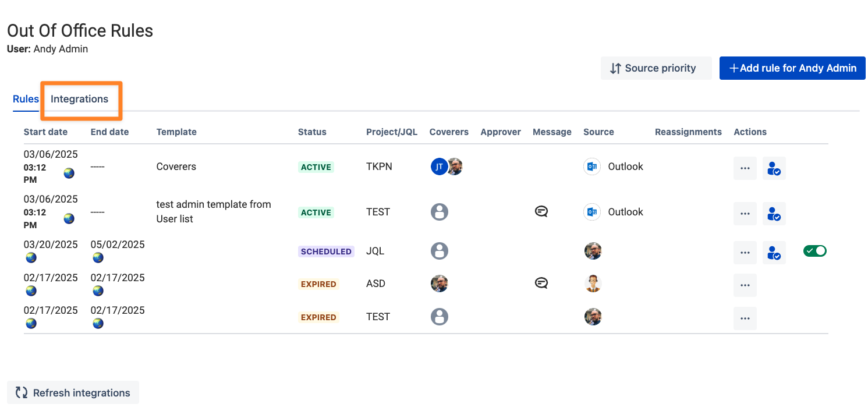
Task: Click JQL project cell
Action: pyautogui.click(x=375, y=251)
